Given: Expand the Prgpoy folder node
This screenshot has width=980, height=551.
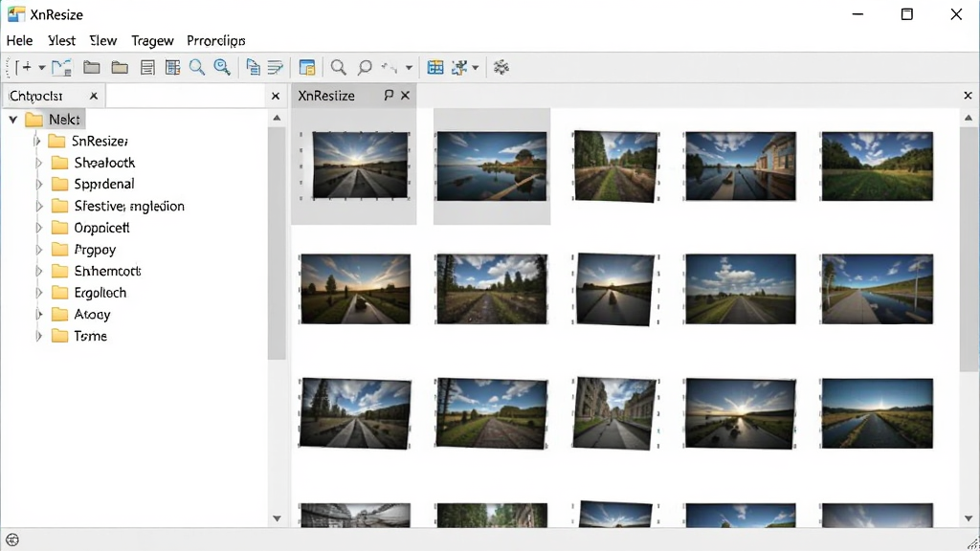Looking at the screenshot, I should (38, 250).
